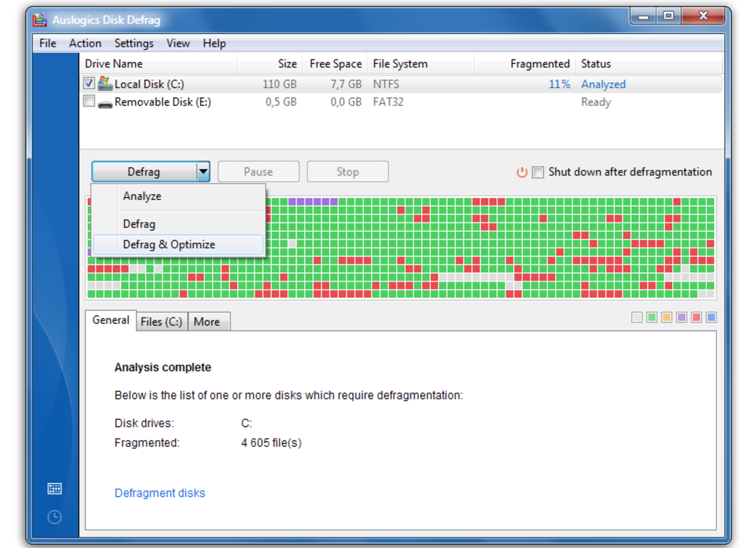Click the 0,5 GB size value
The width and height of the screenshot is (756, 548).
point(281,103)
